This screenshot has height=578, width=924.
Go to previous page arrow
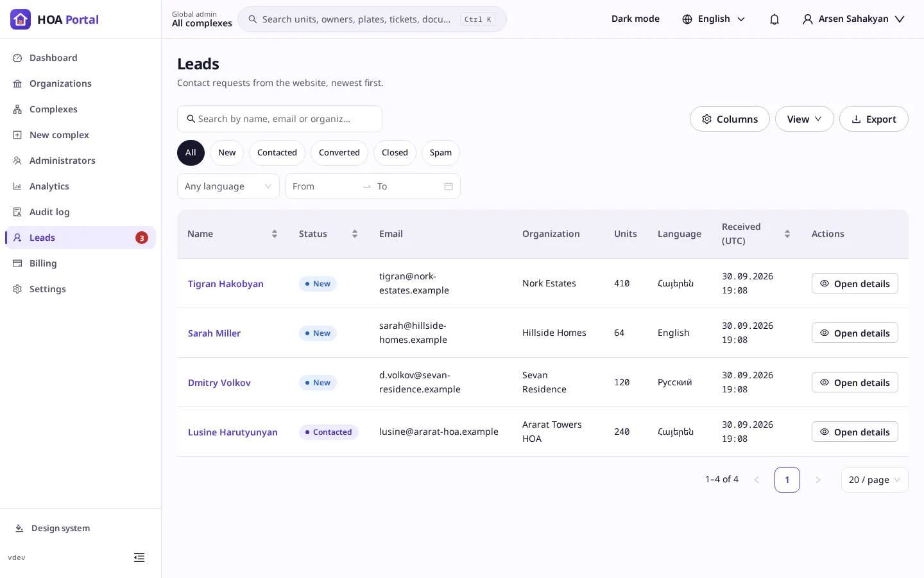[x=757, y=480]
